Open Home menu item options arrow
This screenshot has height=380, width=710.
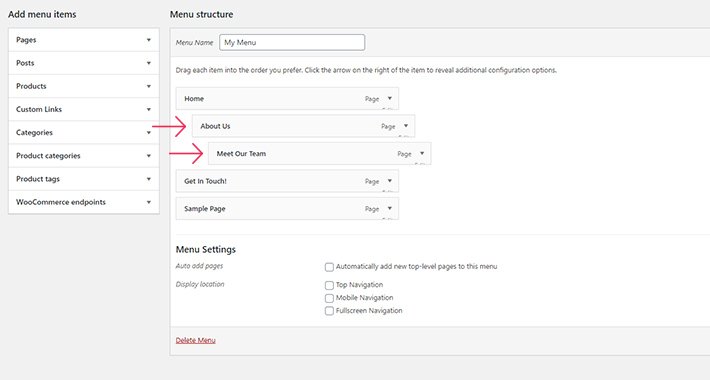tap(389, 98)
